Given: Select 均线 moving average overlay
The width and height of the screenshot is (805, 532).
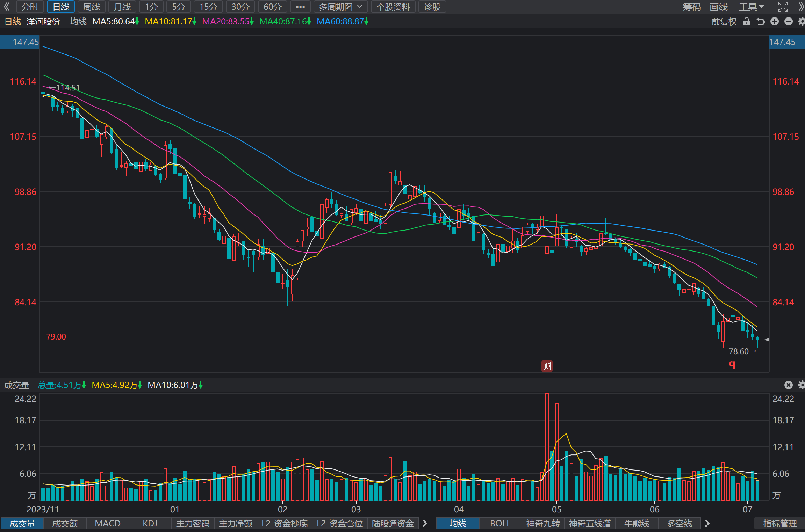Looking at the screenshot, I should tap(458, 523).
